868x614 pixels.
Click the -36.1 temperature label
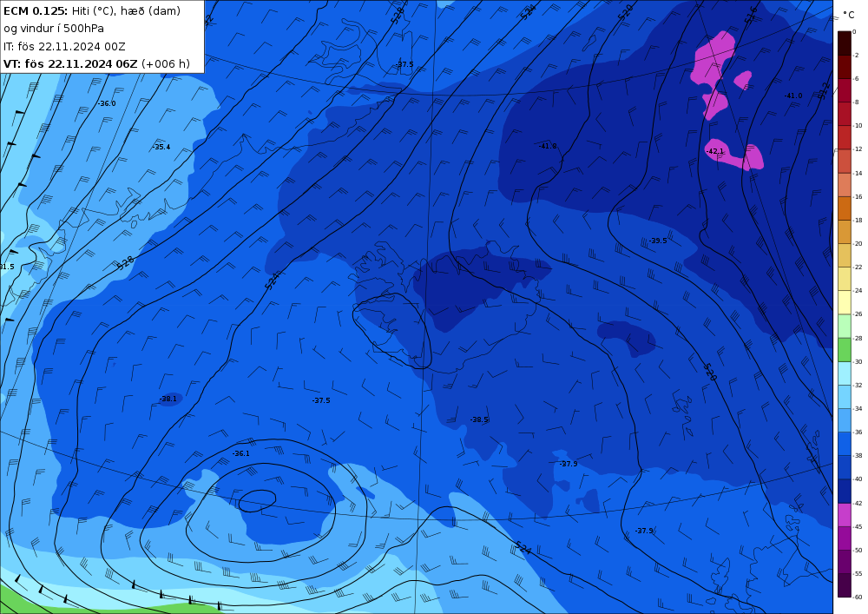tap(240, 453)
